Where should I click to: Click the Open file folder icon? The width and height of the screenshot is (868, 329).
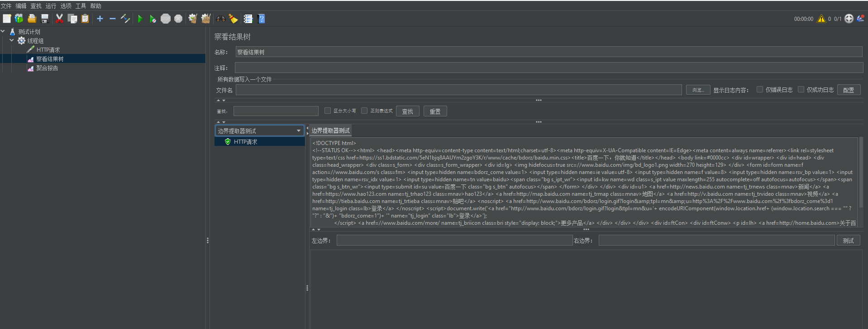point(32,19)
